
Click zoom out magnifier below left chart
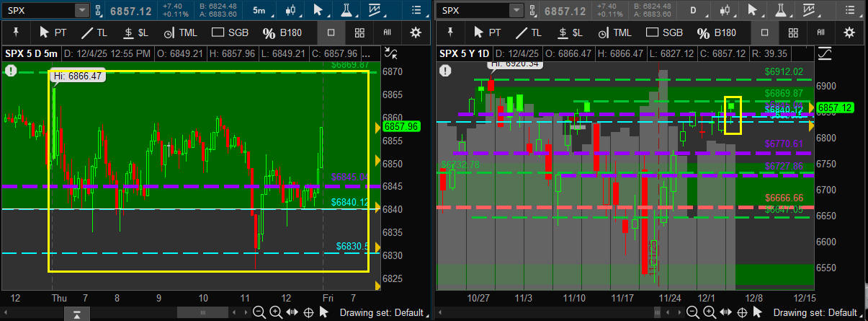[260, 312]
